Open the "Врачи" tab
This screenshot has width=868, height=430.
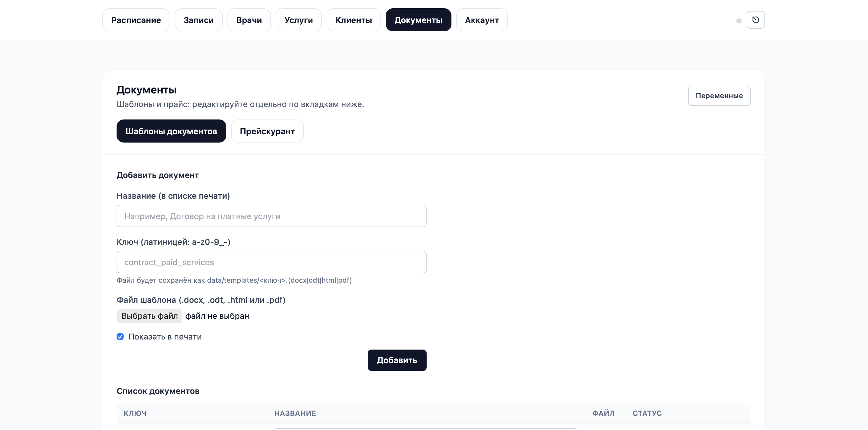(249, 20)
